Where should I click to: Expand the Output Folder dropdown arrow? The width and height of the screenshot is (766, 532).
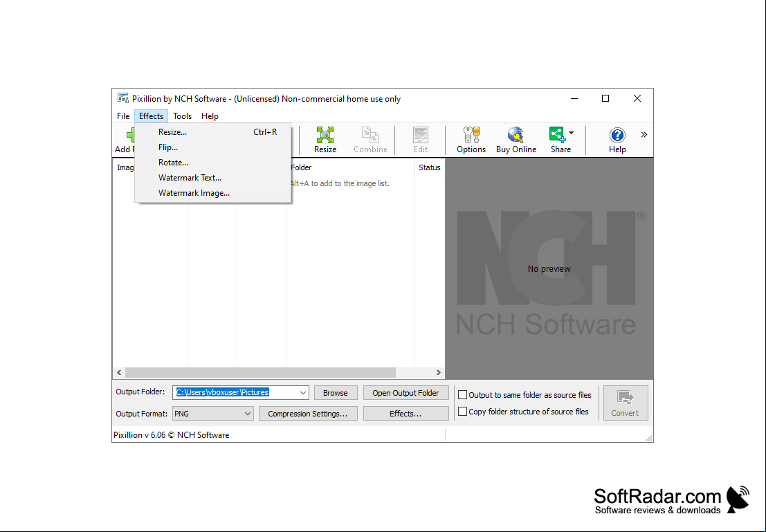click(303, 392)
